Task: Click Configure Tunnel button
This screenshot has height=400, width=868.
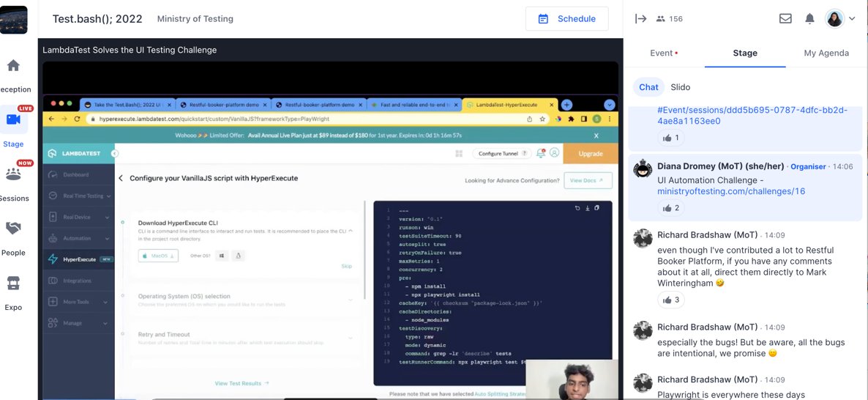Action: [501, 153]
